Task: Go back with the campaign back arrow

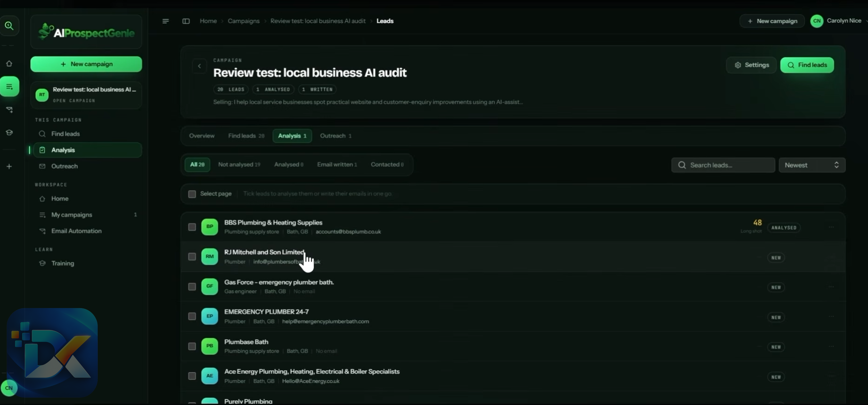Action: coord(199,66)
